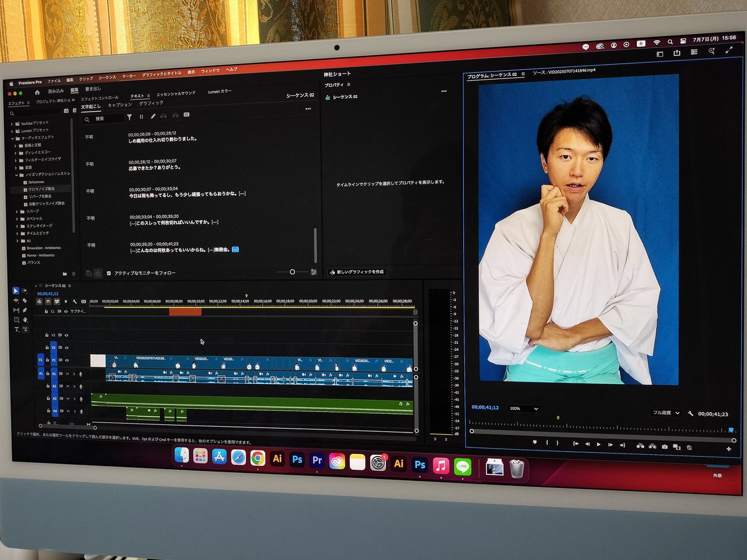Expand the YouTube presets folder

click(12, 123)
